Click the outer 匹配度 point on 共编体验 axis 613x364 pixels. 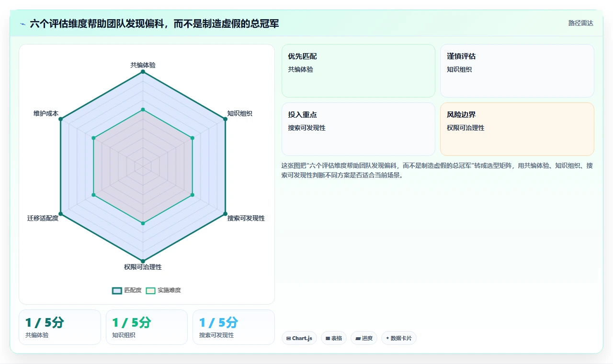point(143,72)
